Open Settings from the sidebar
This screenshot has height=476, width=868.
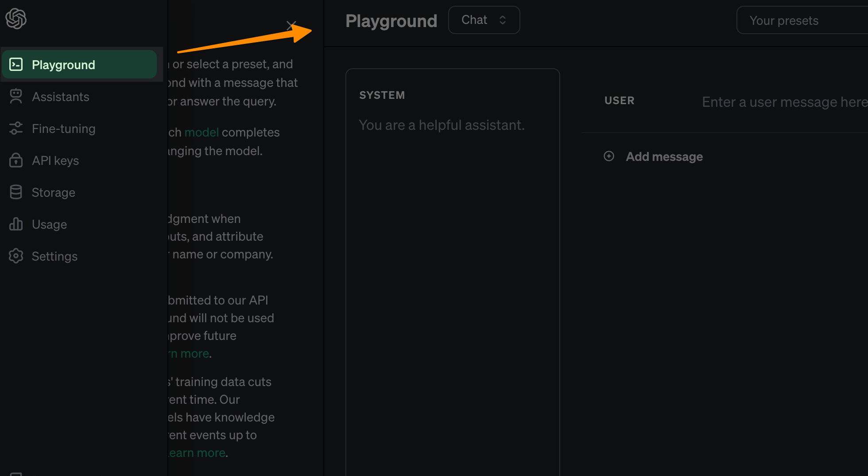click(x=54, y=256)
